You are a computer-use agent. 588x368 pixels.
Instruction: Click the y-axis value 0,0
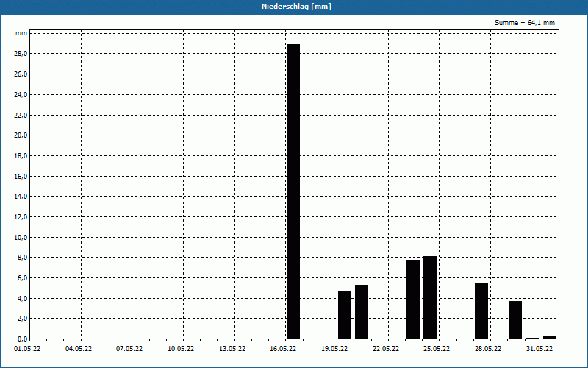point(22,339)
